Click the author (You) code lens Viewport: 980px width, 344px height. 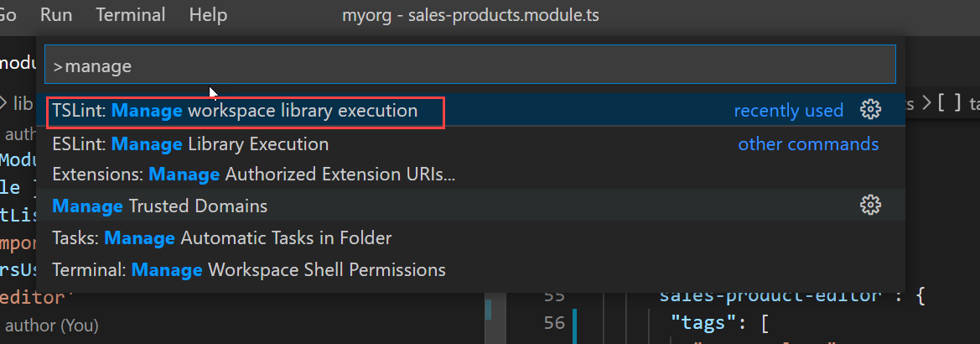(x=52, y=326)
